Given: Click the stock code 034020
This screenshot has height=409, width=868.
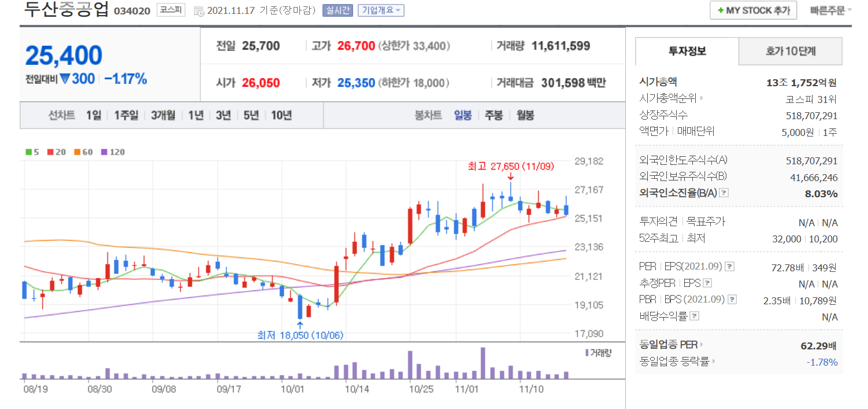Looking at the screenshot, I should click(x=132, y=11).
